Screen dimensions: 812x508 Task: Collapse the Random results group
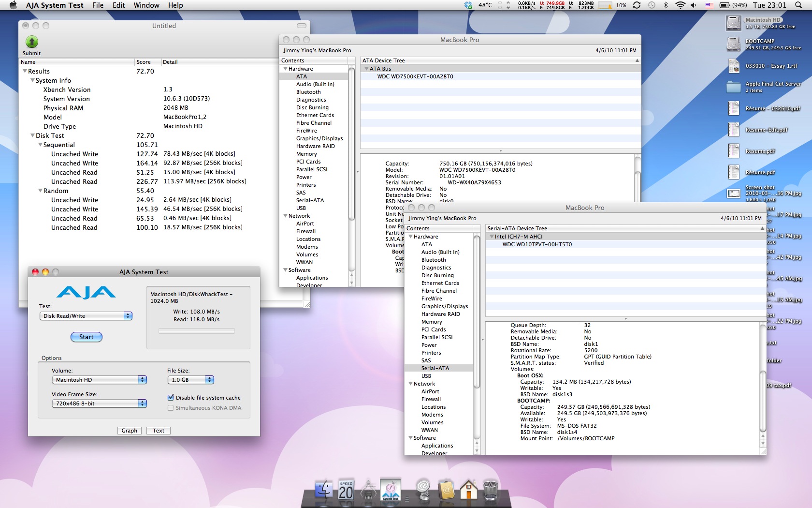[40, 191]
